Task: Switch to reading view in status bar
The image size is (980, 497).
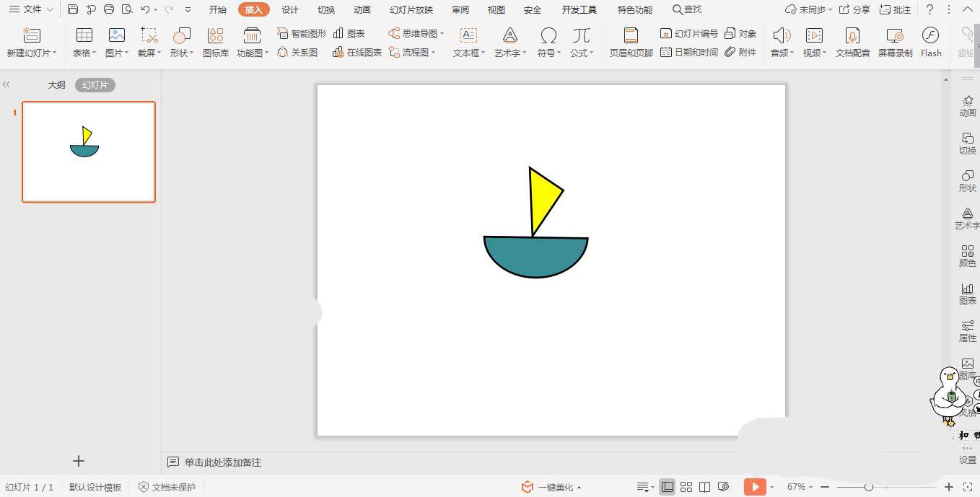Action: (705, 487)
